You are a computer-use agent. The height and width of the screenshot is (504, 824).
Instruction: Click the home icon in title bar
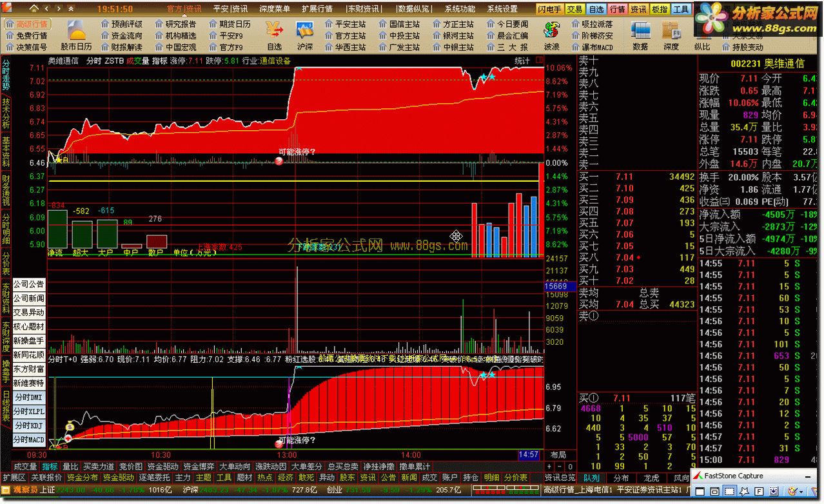(x=34, y=9)
